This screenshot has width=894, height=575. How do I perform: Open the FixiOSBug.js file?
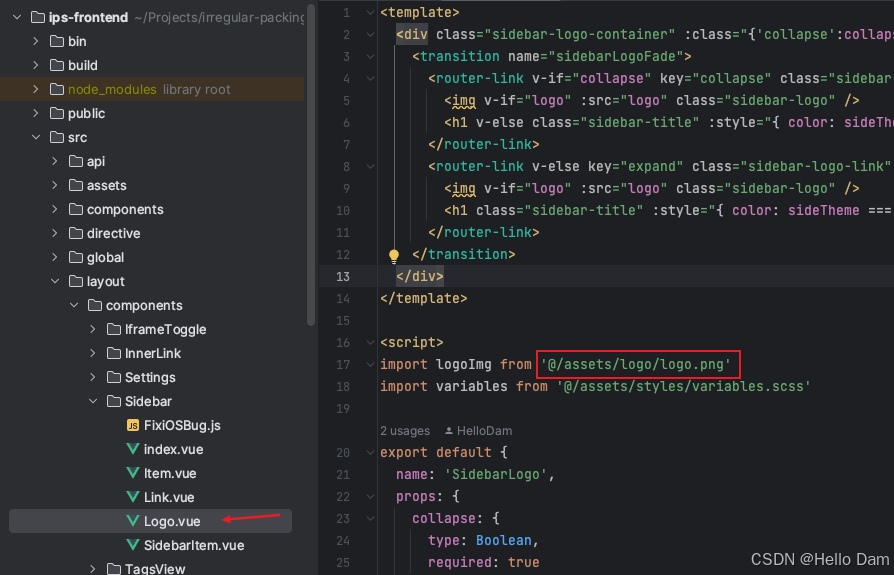[182, 425]
